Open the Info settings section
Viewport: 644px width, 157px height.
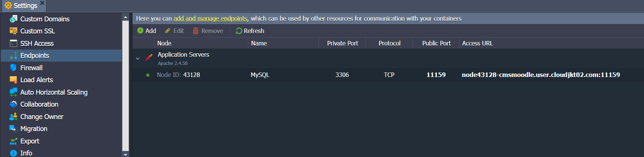coord(26,153)
